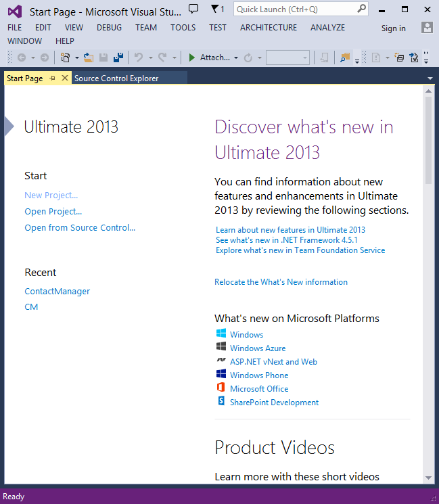Image resolution: width=439 pixels, height=504 pixels.
Task: Open the document tab list dropdown arrow
Action: point(430,78)
